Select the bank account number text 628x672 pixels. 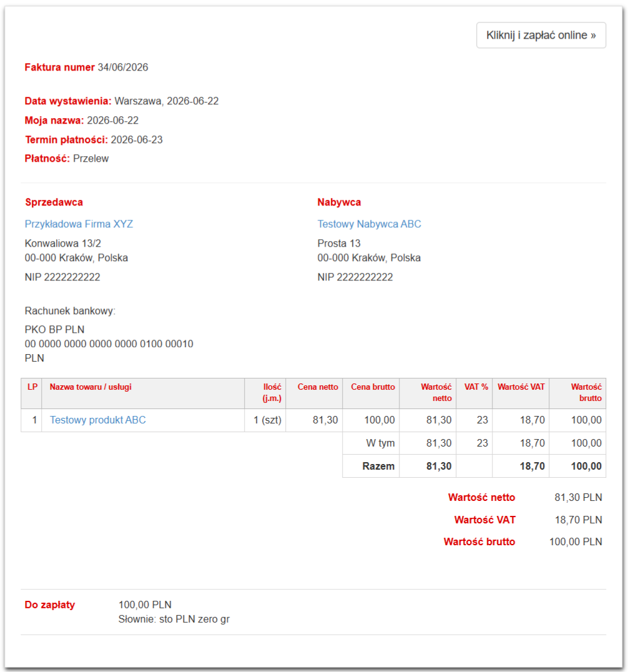coord(109,343)
